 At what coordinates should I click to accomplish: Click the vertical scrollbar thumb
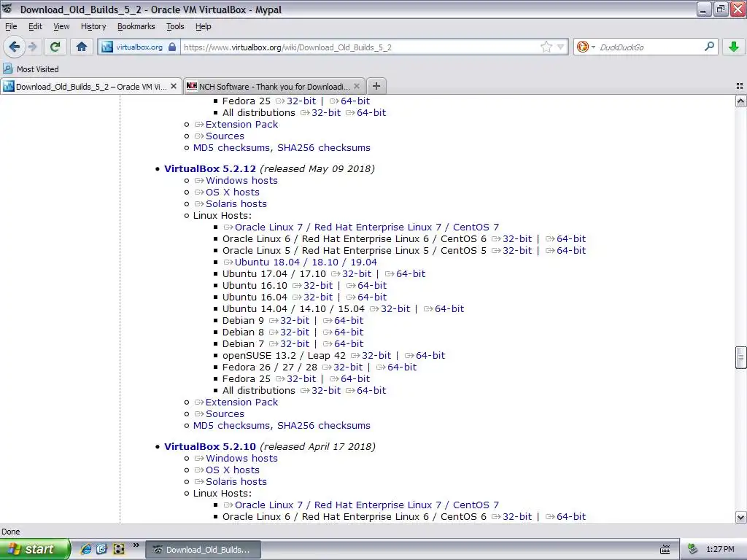click(740, 357)
